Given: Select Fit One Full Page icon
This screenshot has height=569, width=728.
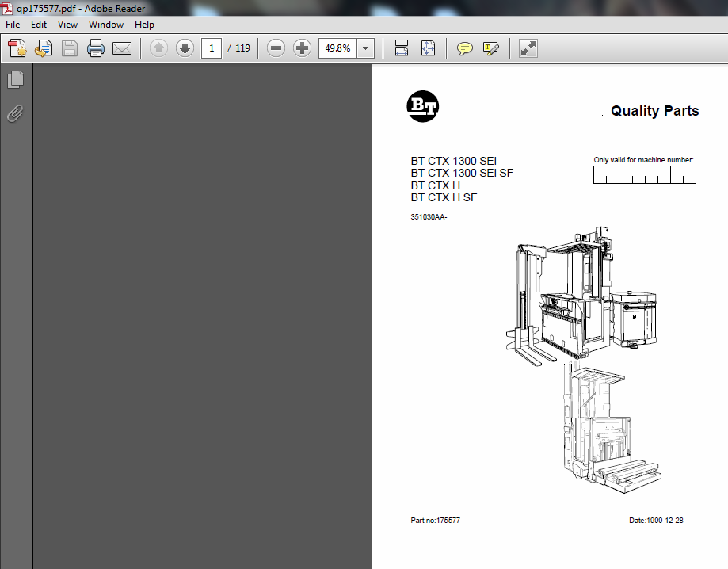Looking at the screenshot, I should point(428,48).
